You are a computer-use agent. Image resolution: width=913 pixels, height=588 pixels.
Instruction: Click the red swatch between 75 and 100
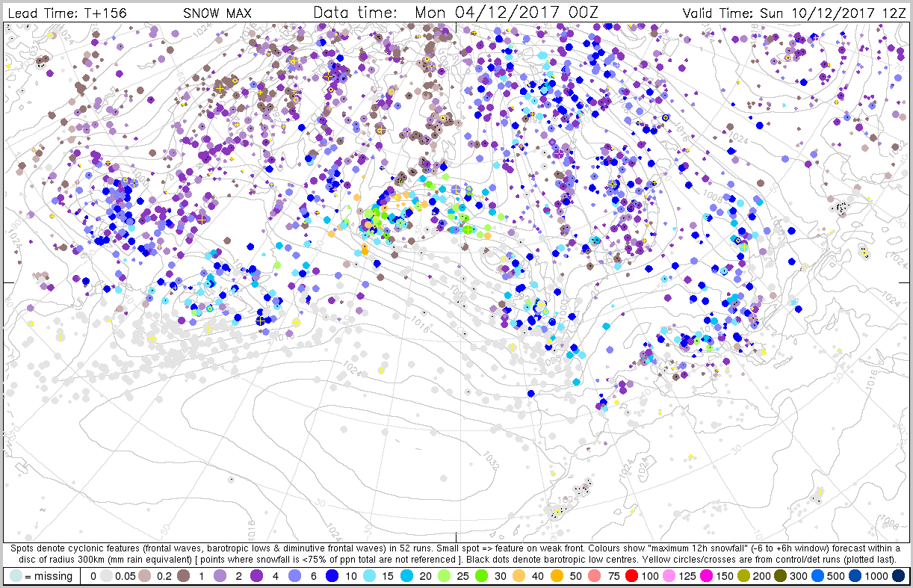(x=631, y=576)
